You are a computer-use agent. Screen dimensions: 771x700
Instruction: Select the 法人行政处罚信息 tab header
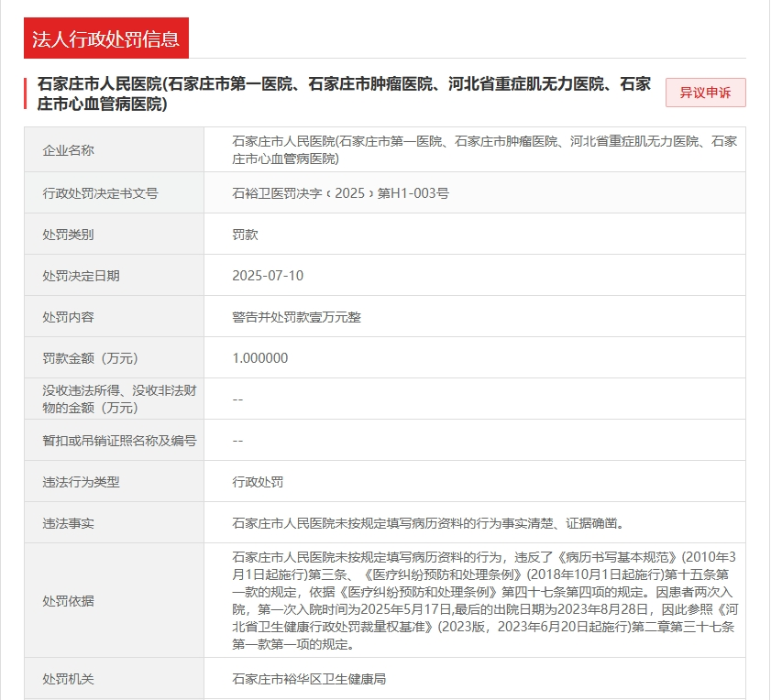(106, 38)
